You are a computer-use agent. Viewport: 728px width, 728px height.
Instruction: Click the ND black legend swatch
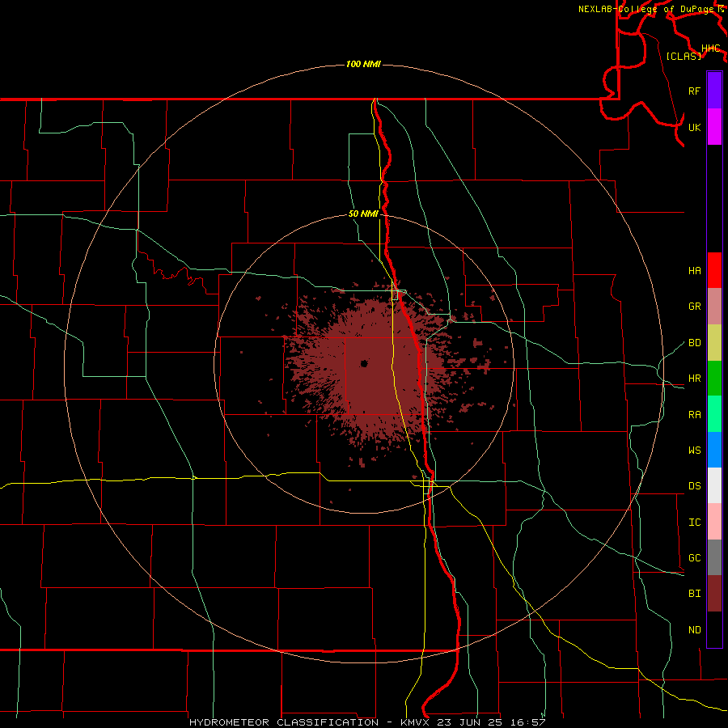(x=714, y=629)
